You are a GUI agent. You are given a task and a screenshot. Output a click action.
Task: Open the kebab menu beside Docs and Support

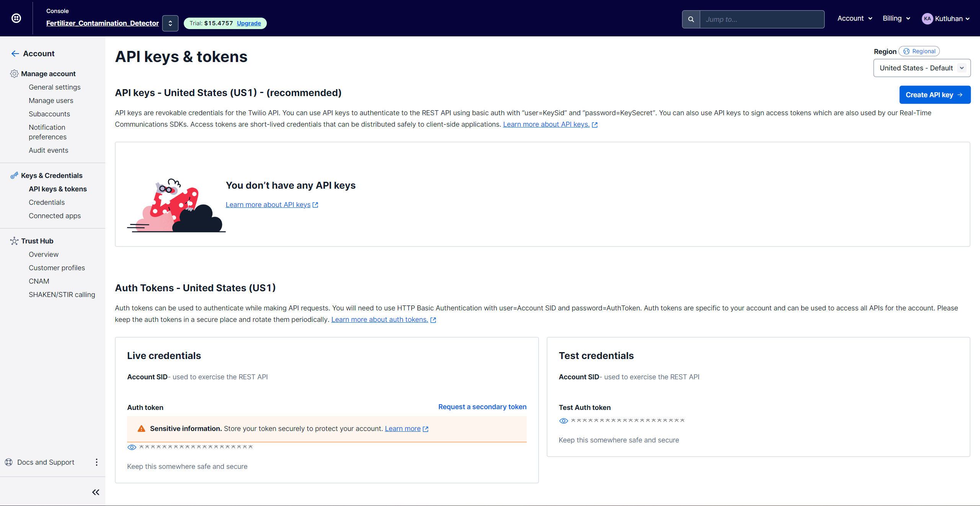click(96, 462)
